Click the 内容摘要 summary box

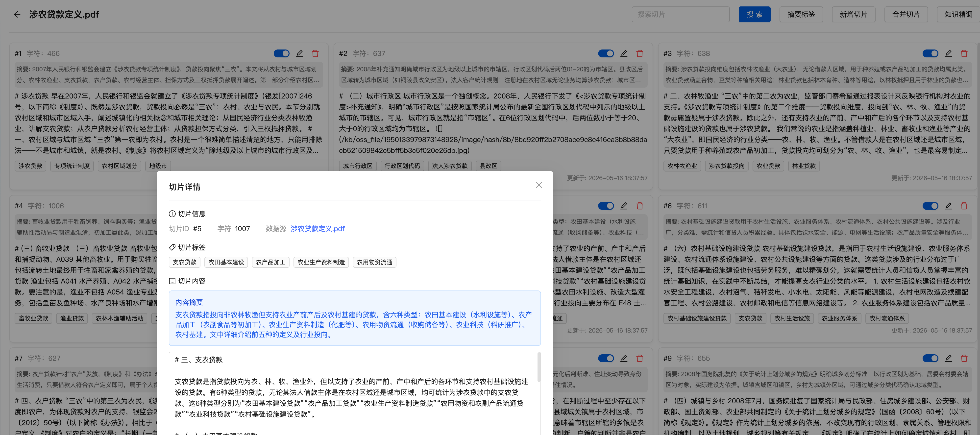pyautogui.click(x=355, y=318)
